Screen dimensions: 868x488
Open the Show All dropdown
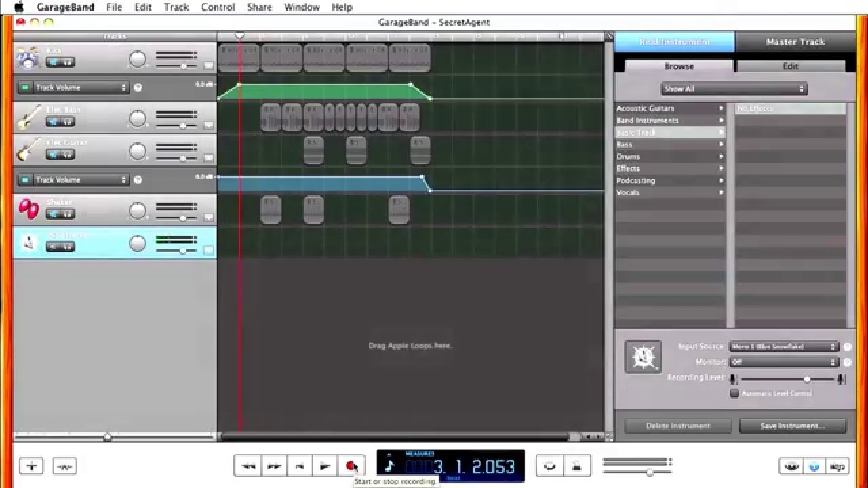click(734, 89)
